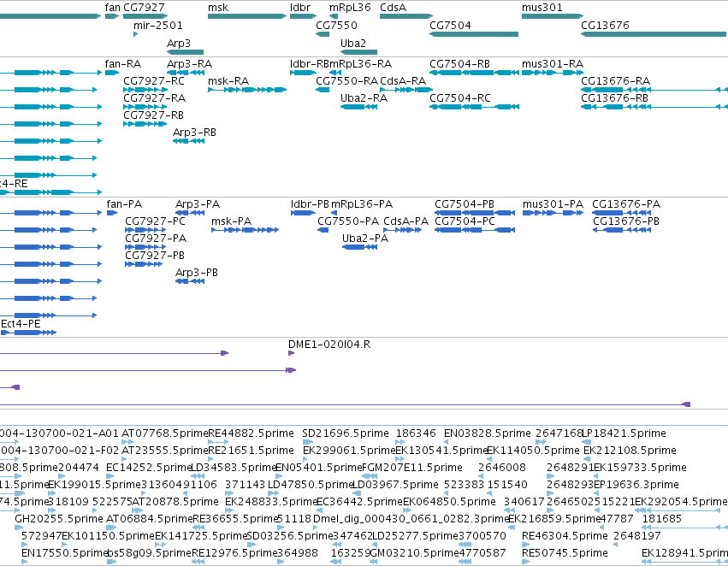Open the msk gene feature
The width and height of the screenshot is (728, 566).
(x=247, y=16)
